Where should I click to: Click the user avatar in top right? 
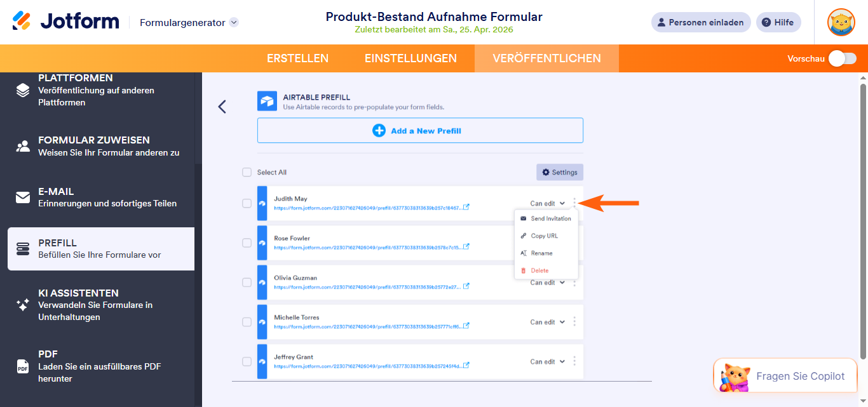(x=841, y=22)
